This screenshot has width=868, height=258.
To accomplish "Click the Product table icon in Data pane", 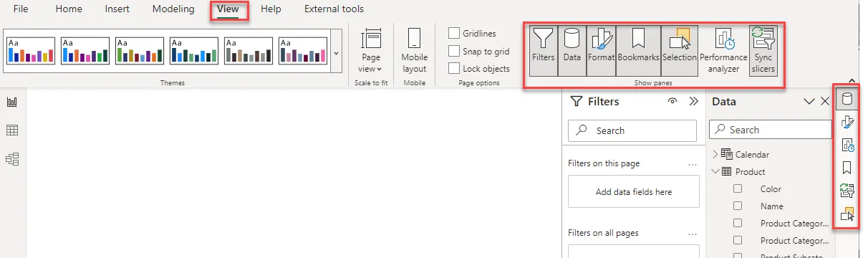I will [x=727, y=171].
